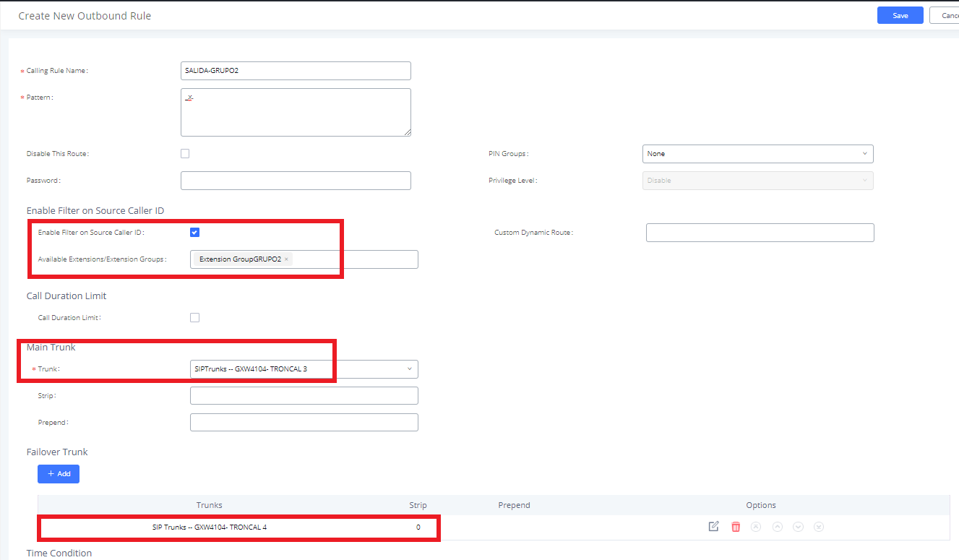Click the Custom Dynamic Route field
The width and height of the screenshot is (959, 560).
pyautogui.click(x=760, y=232)
